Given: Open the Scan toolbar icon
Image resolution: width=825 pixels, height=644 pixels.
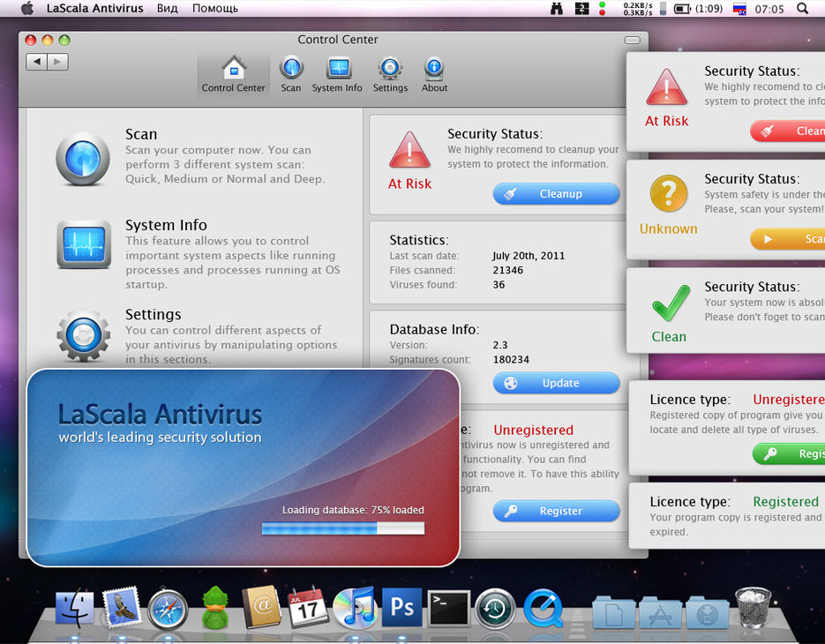Looking at the screenshot, I should coord(291,74).
